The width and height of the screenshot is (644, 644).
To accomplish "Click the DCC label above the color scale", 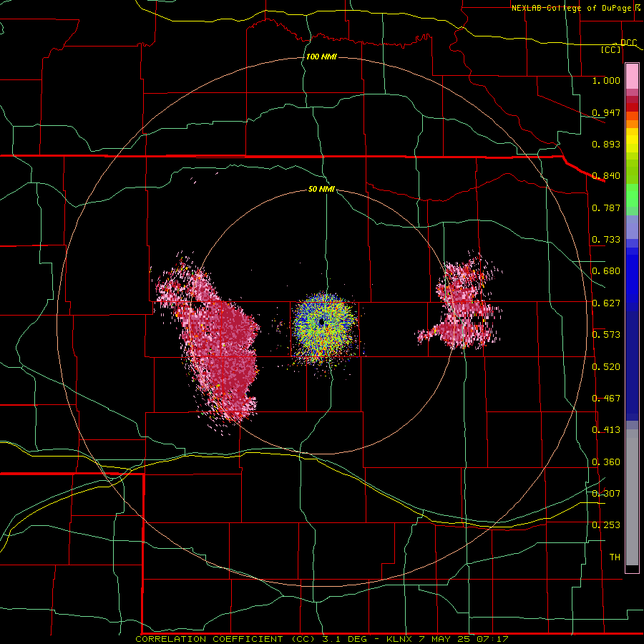I will (628, 43).
